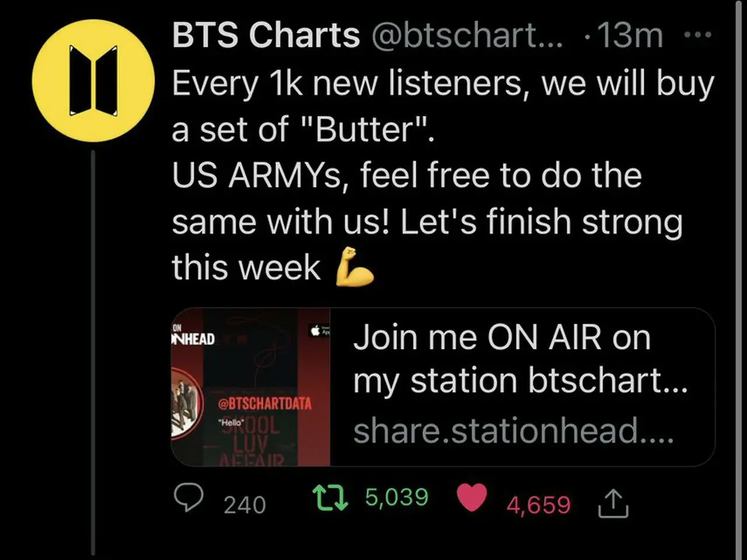Viewport: 747px width, 560px height.
Task: Click the vertical thread line below the avatar
Action: pyautogui.click(x=93, y=353)
